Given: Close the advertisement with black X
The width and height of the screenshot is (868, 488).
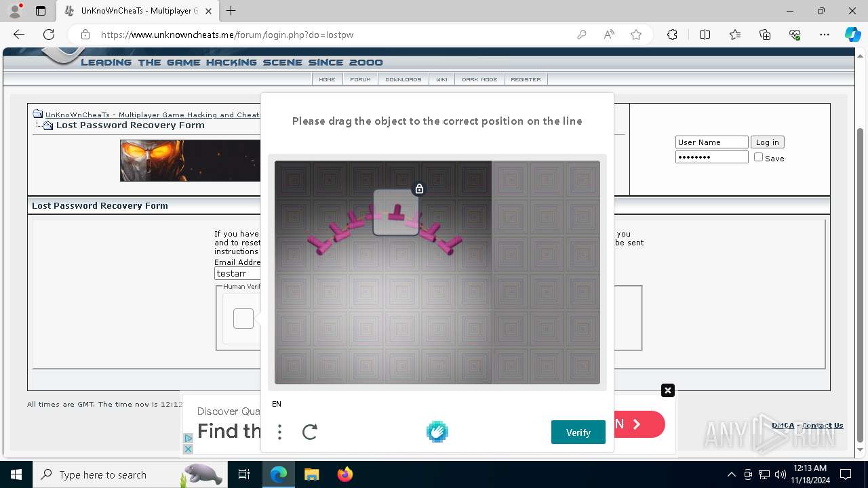Looking at the screenshot, I should coord(668,390).
